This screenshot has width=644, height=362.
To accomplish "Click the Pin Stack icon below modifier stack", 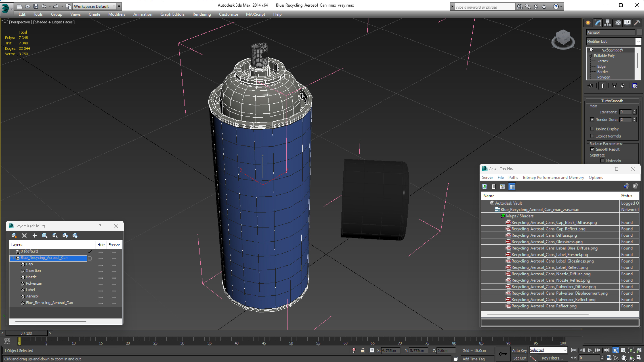I will coord(591,86).
